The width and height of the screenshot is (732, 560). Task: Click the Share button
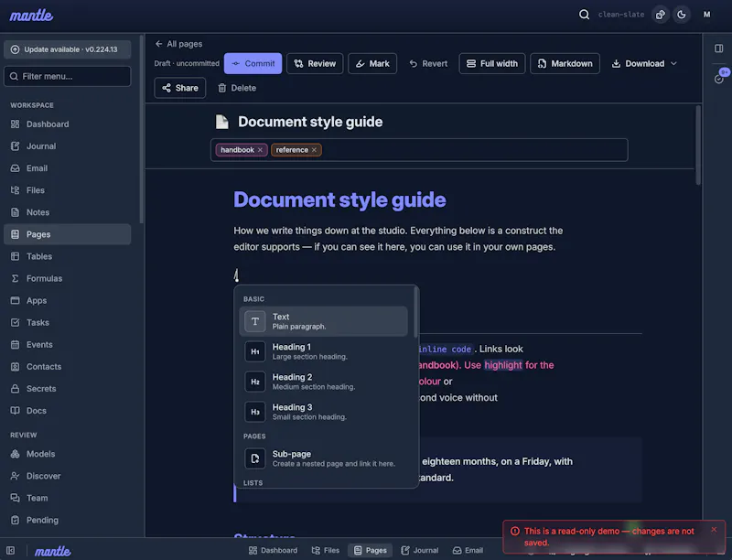point(180,88)
